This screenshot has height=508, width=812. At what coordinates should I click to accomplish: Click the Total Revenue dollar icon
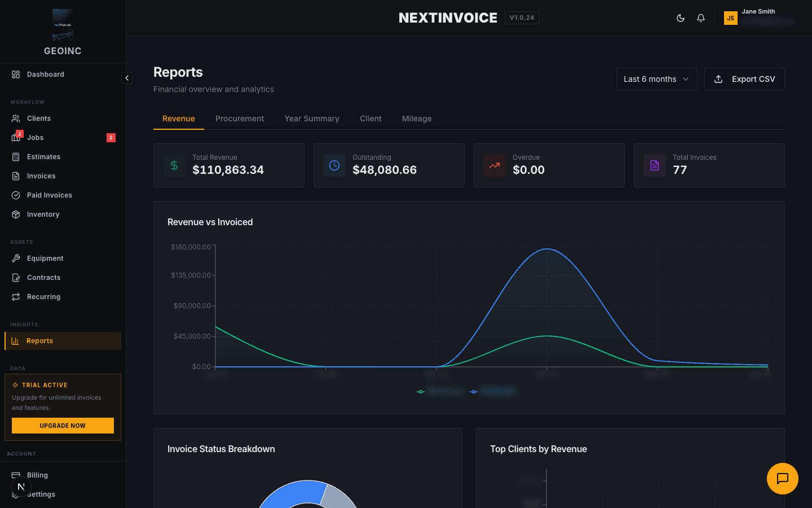tap(174, 165)
